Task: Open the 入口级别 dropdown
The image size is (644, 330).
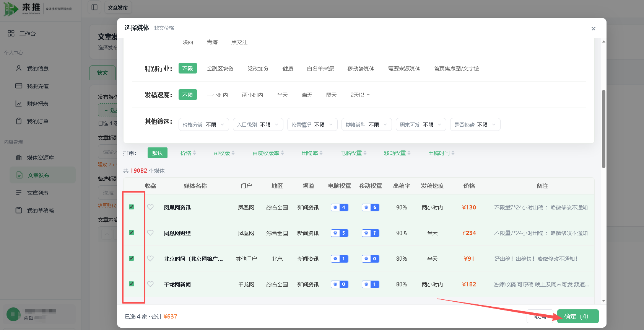Action: 258,124
